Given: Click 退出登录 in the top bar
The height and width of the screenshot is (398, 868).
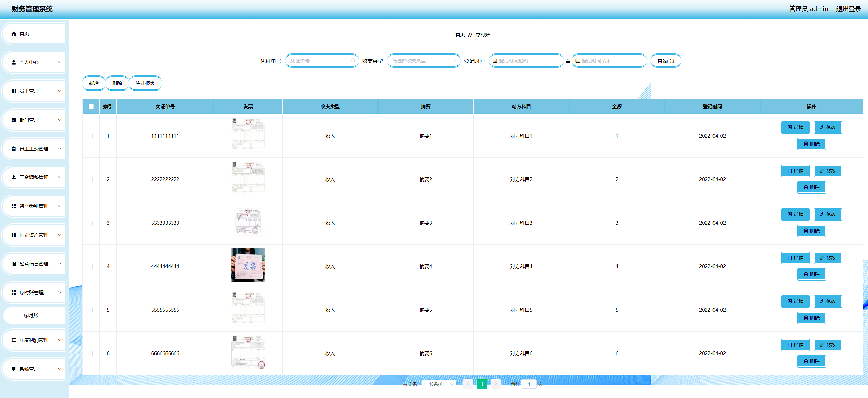Looking at the screenshot, I should click(848, 9).
